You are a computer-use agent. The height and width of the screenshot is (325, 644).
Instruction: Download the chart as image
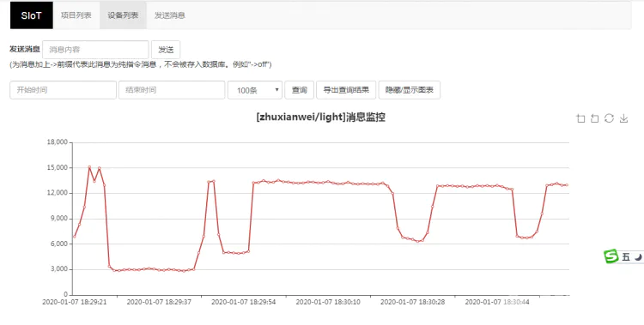pyautogui.click(x=623, y=118)
